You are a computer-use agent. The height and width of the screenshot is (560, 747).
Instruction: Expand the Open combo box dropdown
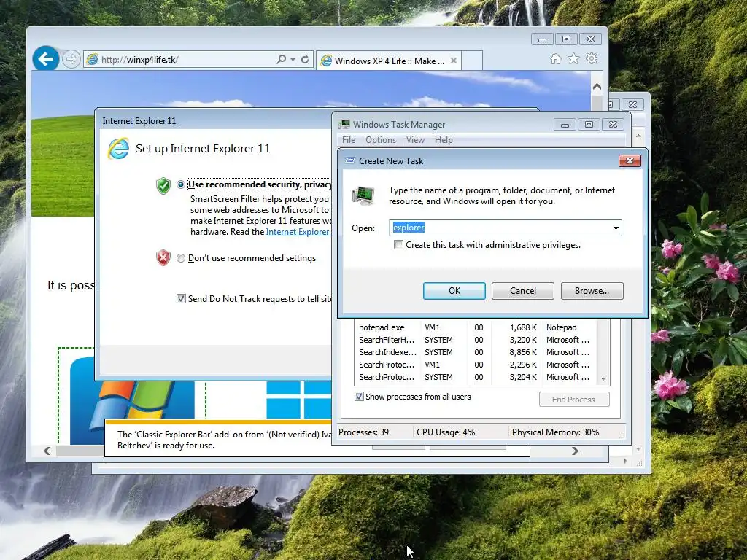616,228
